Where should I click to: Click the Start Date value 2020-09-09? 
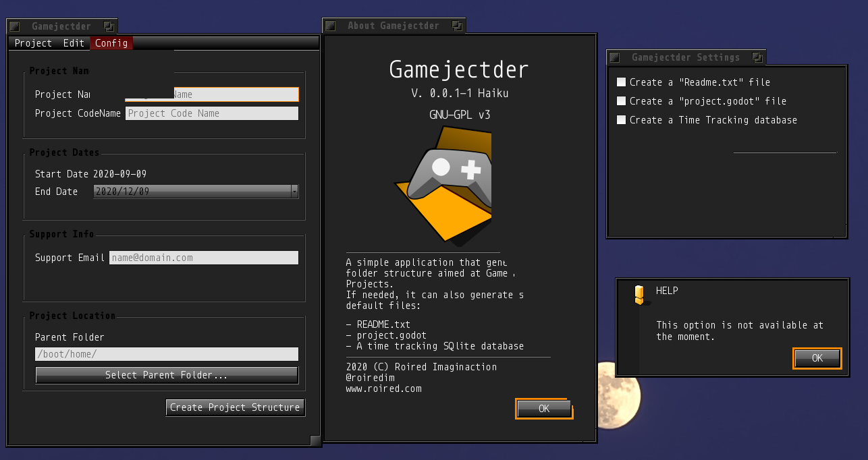pyautogui.click(x=119, y=174)
